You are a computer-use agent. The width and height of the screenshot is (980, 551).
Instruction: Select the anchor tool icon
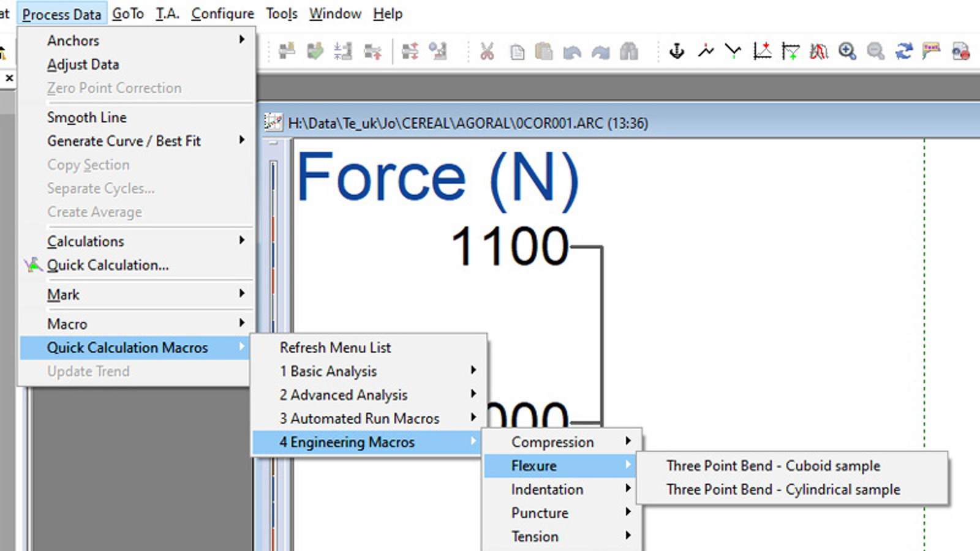(x=677, y=51)
